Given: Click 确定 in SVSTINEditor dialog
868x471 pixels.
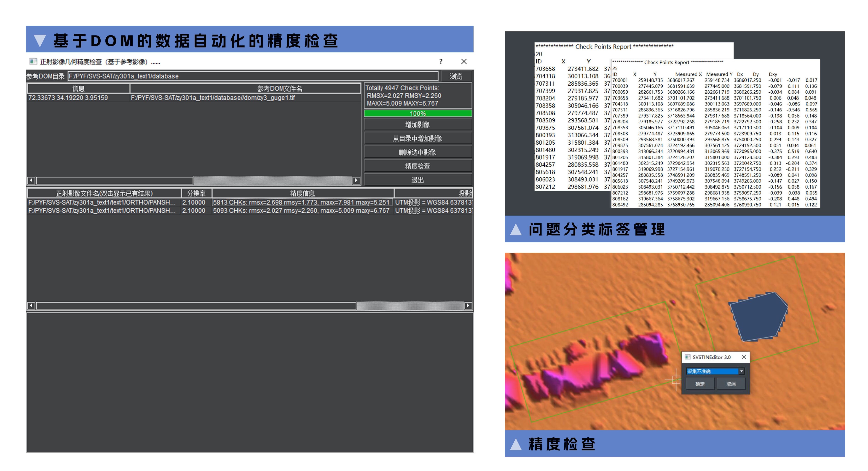Looking at the screenshot, I should pyautogui.click(x=700, y=384).
